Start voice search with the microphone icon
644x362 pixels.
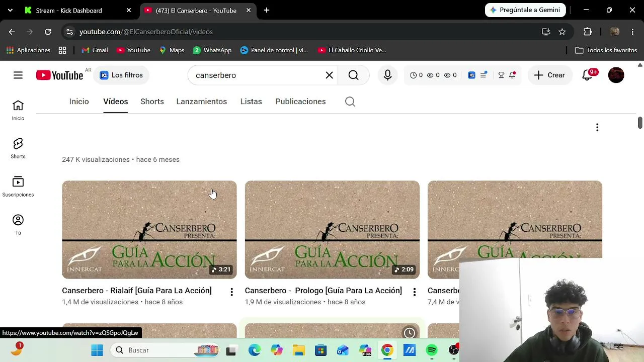point(387,75)
